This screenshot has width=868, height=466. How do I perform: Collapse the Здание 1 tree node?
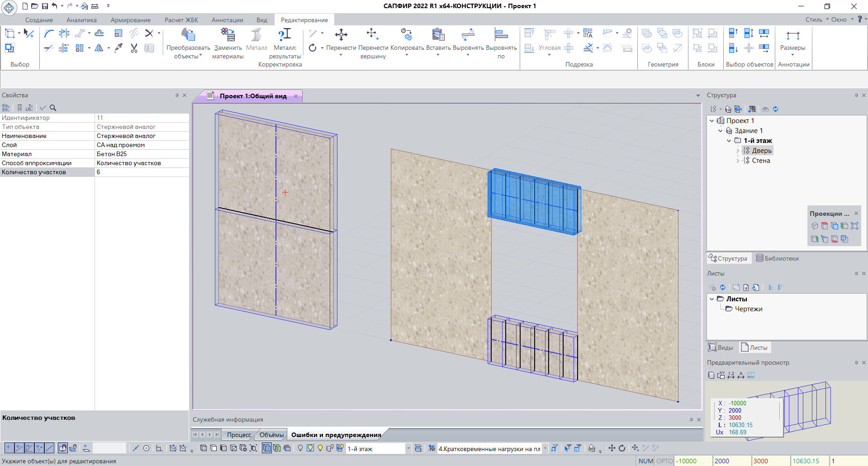point(721,131)
